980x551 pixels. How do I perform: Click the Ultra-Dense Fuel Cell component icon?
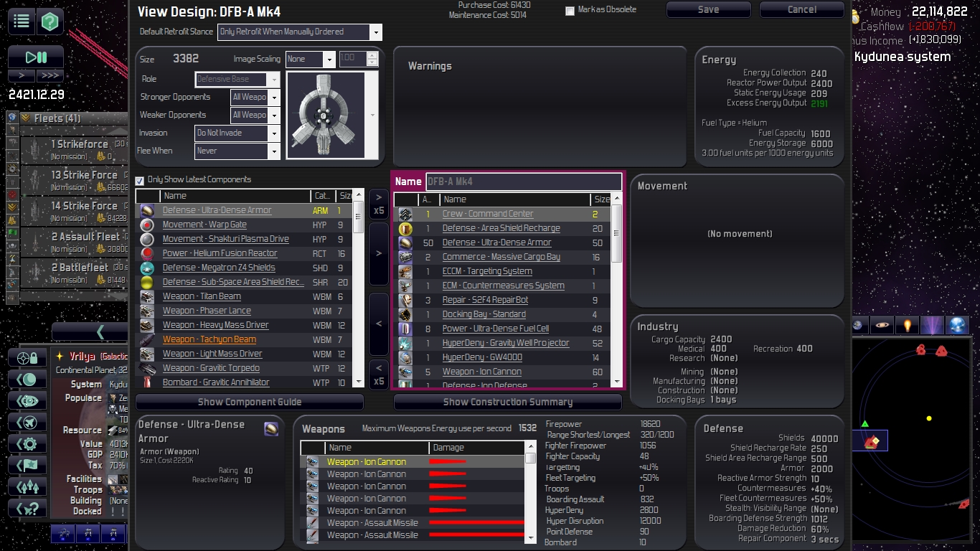point(405,329)
